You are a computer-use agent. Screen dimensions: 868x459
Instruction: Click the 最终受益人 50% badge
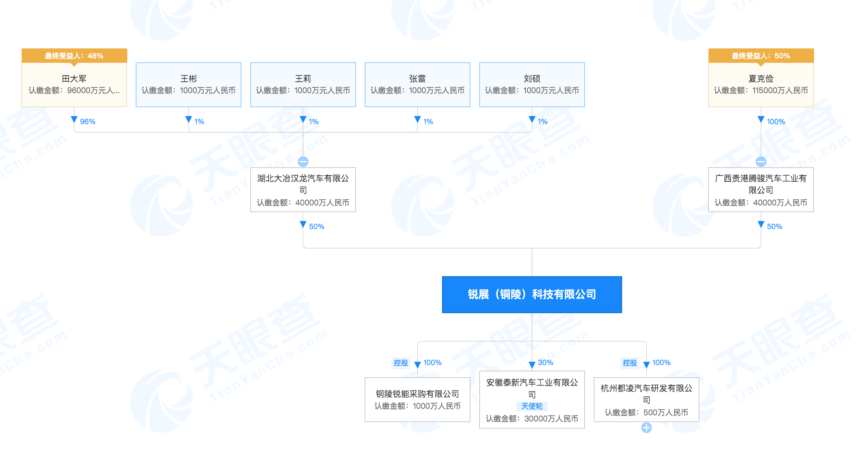pos(761,56)
